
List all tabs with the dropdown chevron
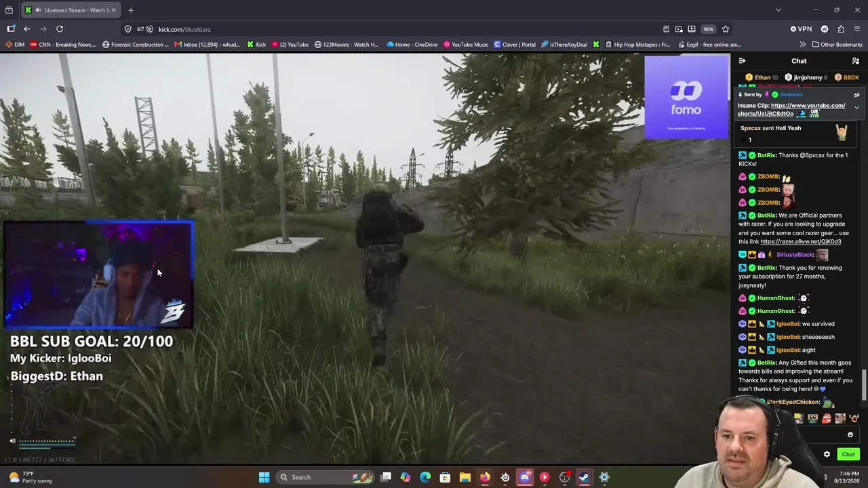[778, 10]
